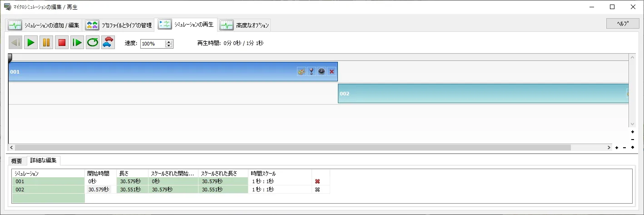644x215 pixels.
Task: Step backward one frame in playback
Action: [x=15, y=43]
